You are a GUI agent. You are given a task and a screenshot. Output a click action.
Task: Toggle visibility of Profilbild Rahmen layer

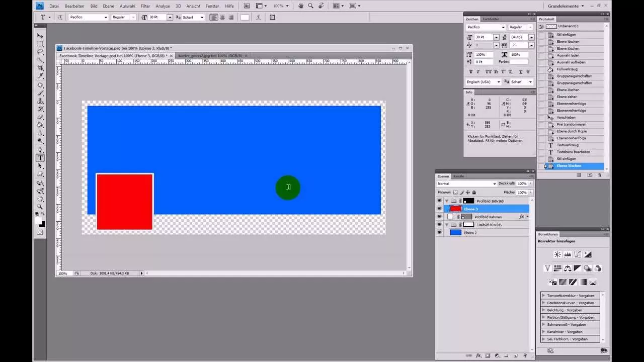tap(440, 216)
